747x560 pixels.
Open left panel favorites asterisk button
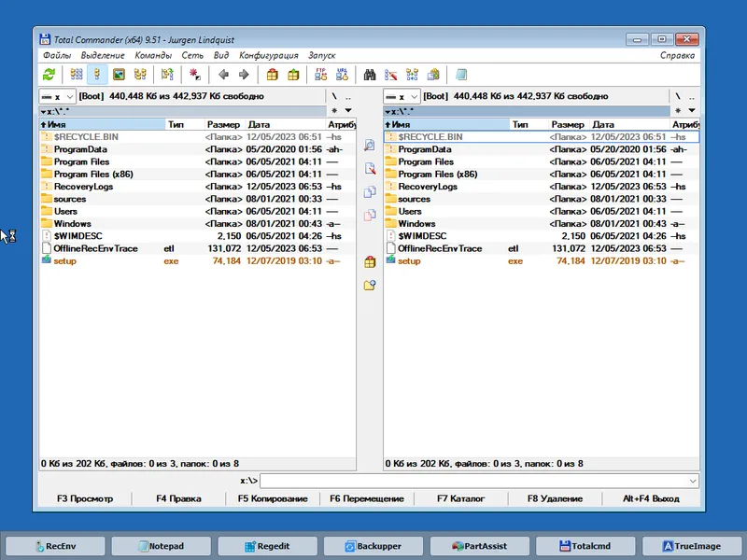pos(334,110)
